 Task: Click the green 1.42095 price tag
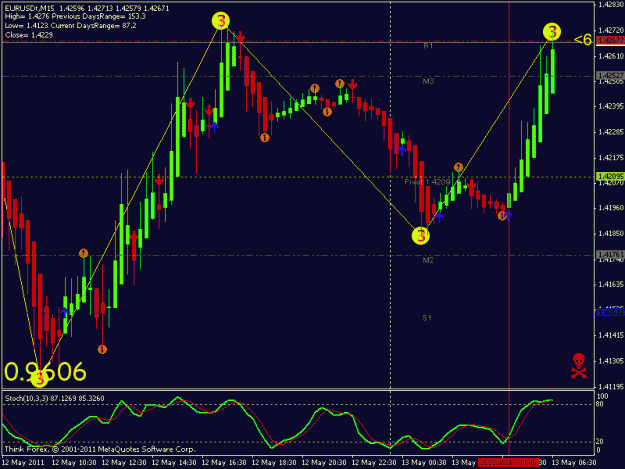tap(610, 176)
